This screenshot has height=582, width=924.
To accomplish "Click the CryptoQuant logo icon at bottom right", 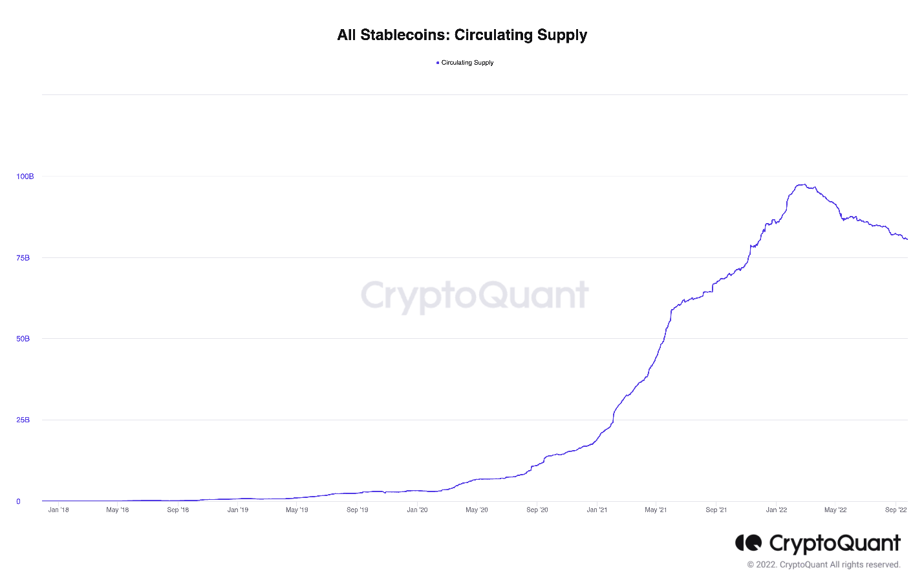I will [x=749, y=543].
